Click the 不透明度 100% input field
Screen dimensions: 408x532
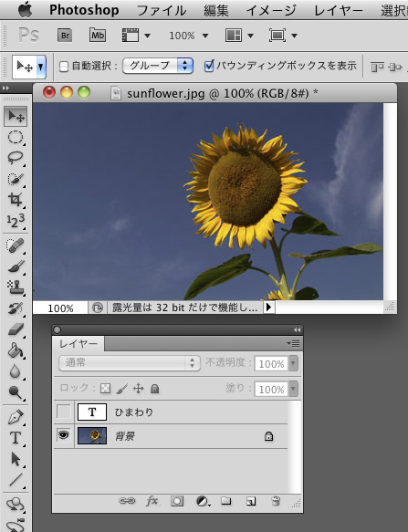coord(271,364)
